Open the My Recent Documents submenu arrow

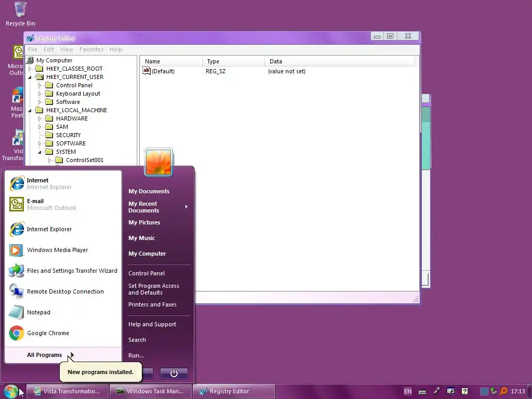[x=187, y=207]
